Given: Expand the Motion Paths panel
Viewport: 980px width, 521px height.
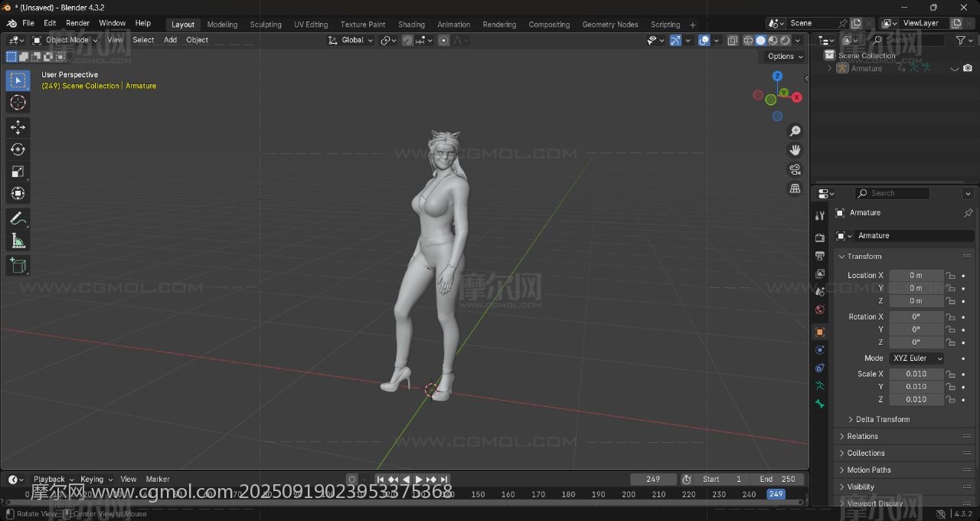Looking at the screenshot, I should [x=868, y=470].
